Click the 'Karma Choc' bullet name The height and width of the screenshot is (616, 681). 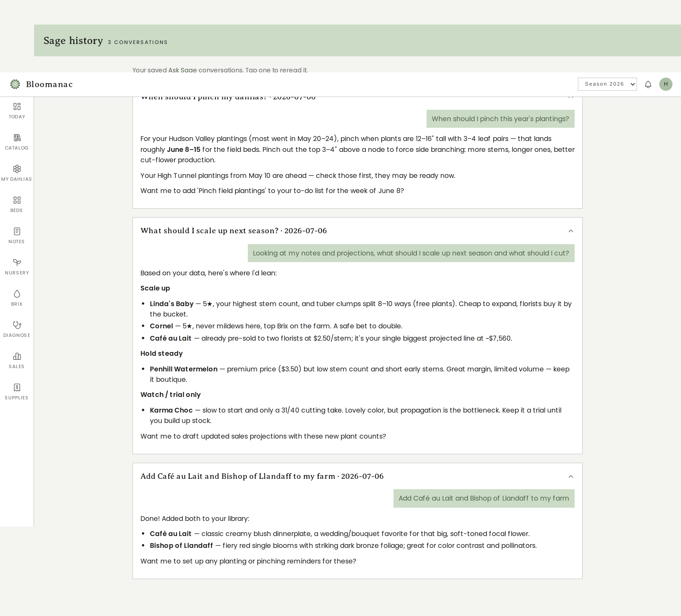tap(171, 410)
